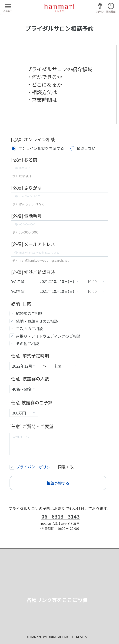Select the online consultation radio option
The image size is (119, 644).
point(13,149)
